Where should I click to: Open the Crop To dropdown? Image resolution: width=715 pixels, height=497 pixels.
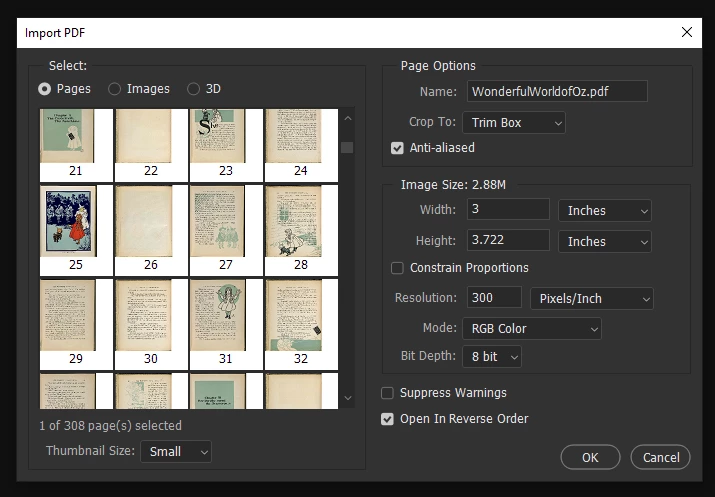(514, 123)
